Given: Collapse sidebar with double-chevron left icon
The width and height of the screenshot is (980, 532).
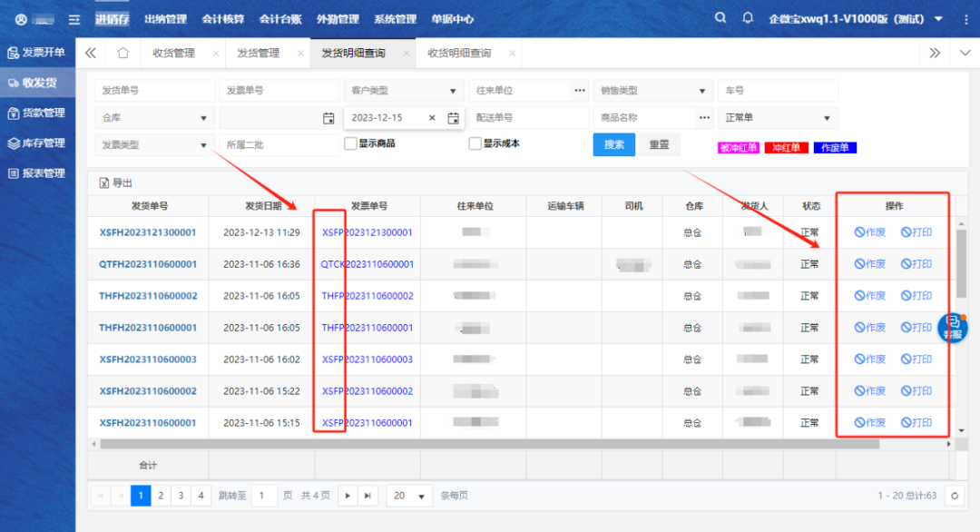Looking at the screenshot, I should pyautogui.click(x=90, y=53).
